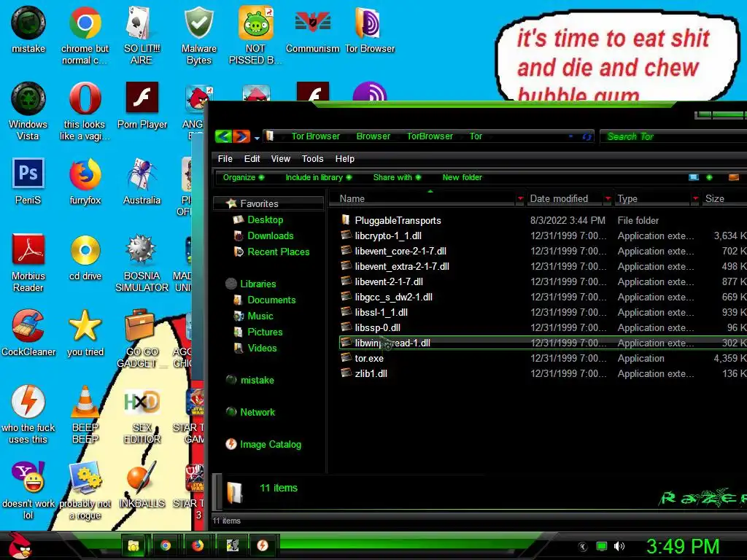
Task: Click the Angry Birds start button
Action: tap(18, 545)
